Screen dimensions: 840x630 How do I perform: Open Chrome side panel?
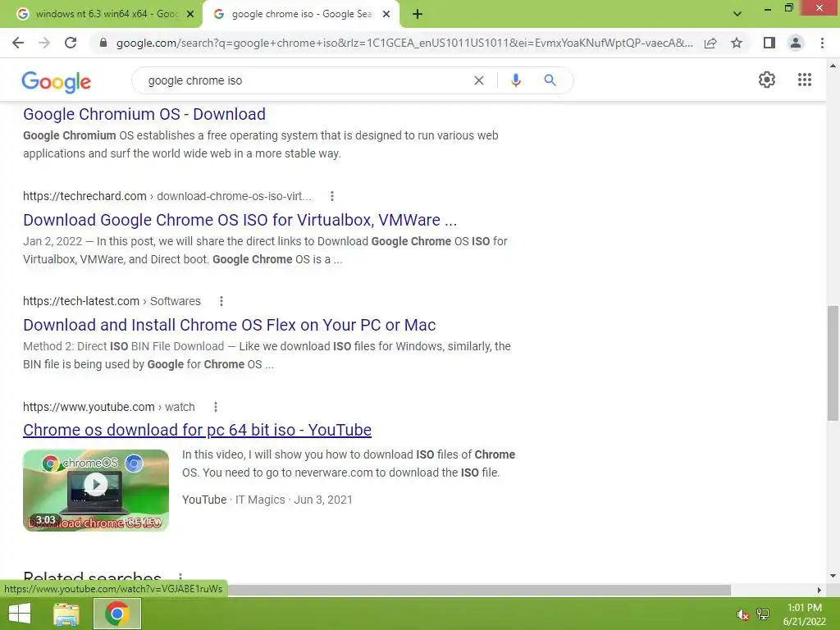click(x=769, y=43)
